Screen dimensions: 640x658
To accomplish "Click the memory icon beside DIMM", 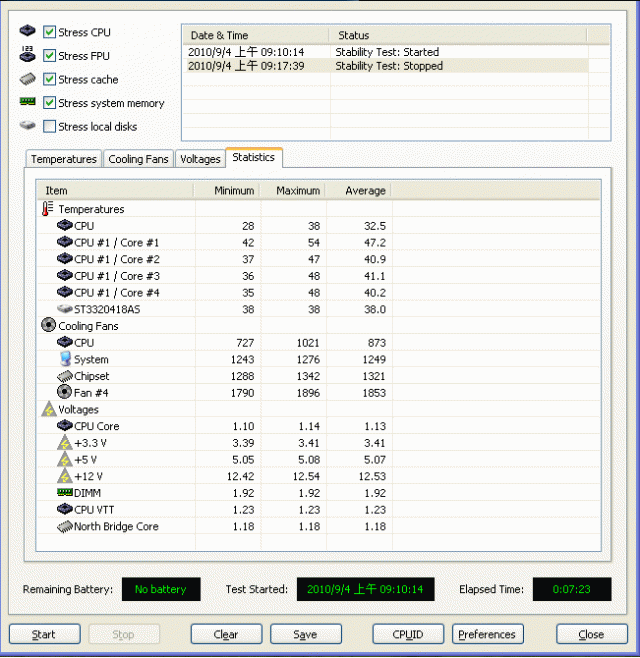I will (65, 492).
